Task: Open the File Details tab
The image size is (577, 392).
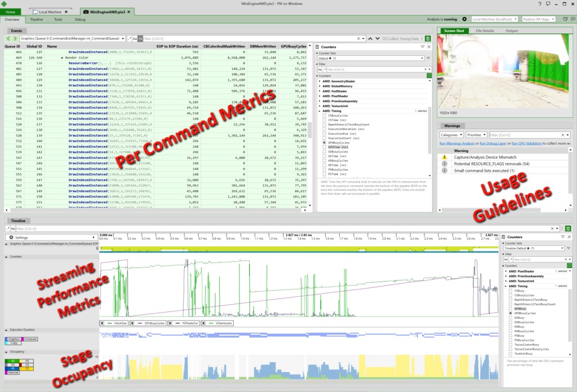Action: pos(484,30)
